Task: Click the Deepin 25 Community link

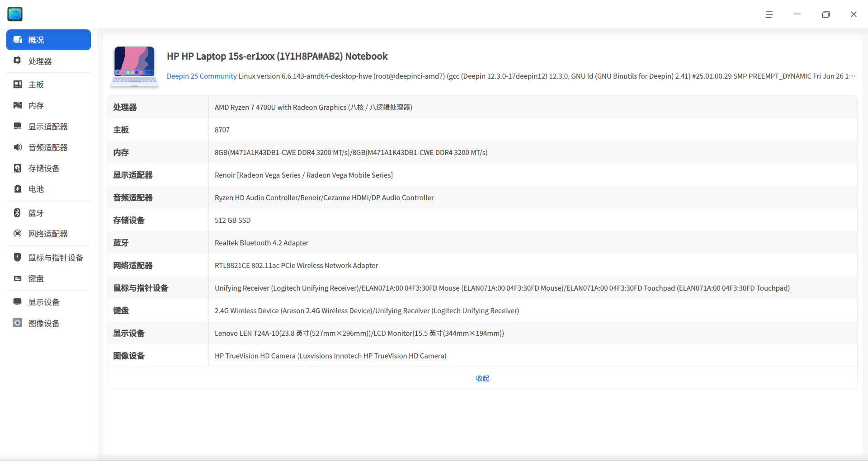Action: pos(202,76)
